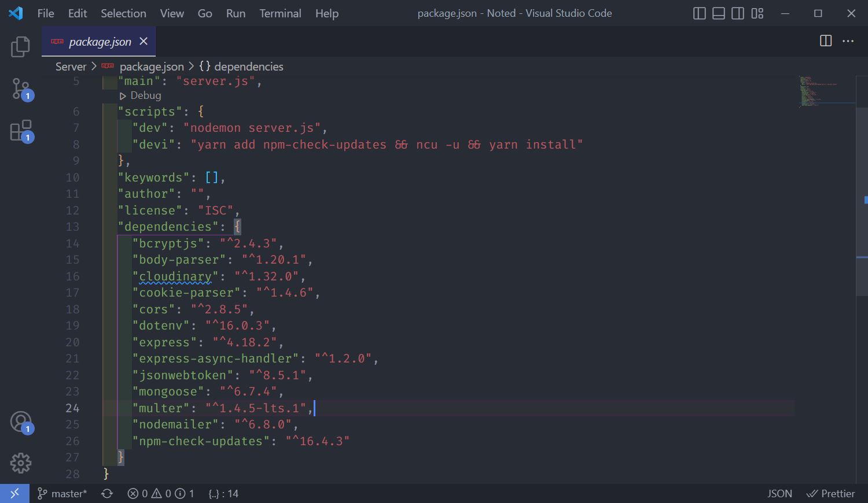Click the "server.js" main value
The width and height of the screenshot is (868, 503).
215,82
